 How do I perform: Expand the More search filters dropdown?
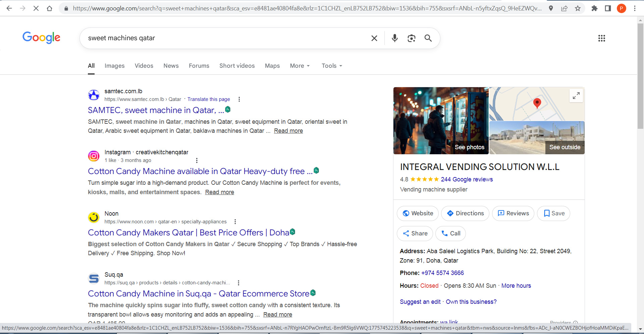(300, 66)
